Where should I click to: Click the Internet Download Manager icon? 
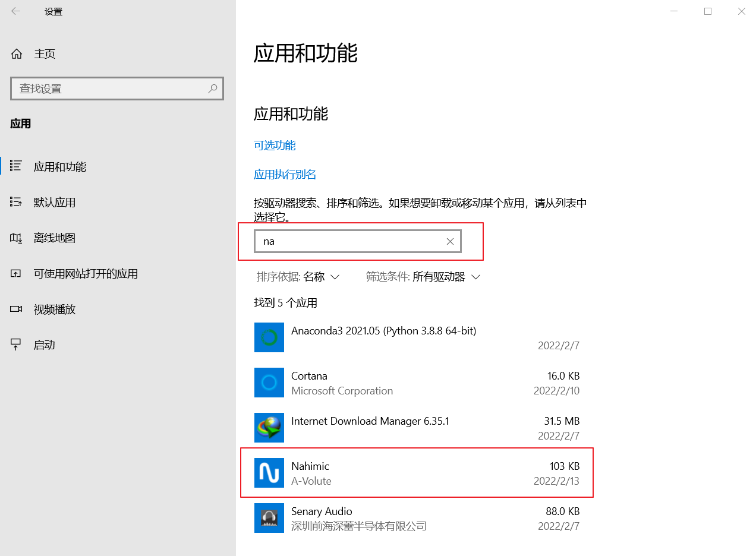(269, 428)
